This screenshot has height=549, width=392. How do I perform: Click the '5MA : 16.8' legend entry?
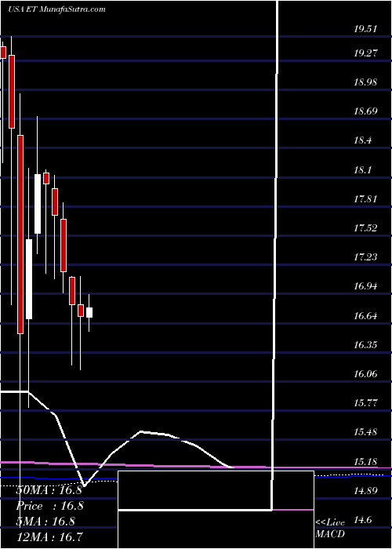[x=45, y=521]
